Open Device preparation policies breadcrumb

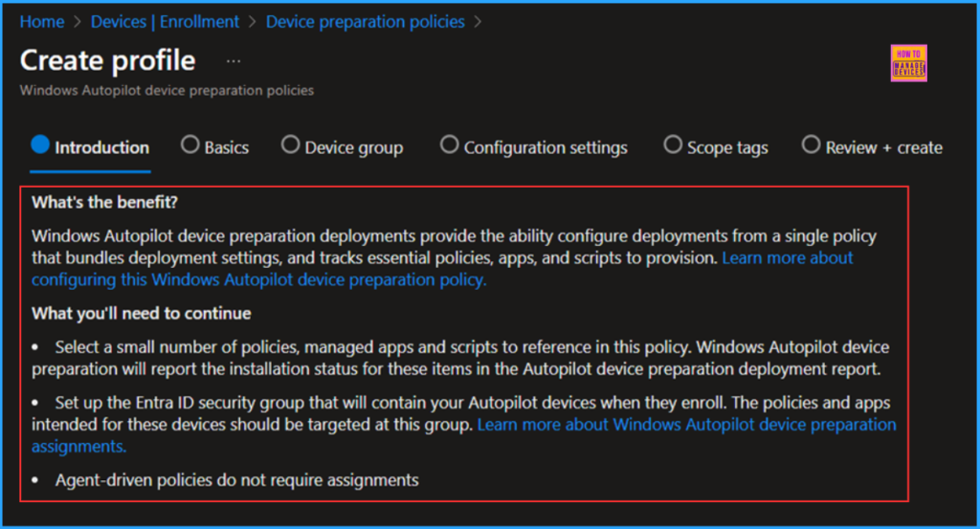[x=365, y=22]
